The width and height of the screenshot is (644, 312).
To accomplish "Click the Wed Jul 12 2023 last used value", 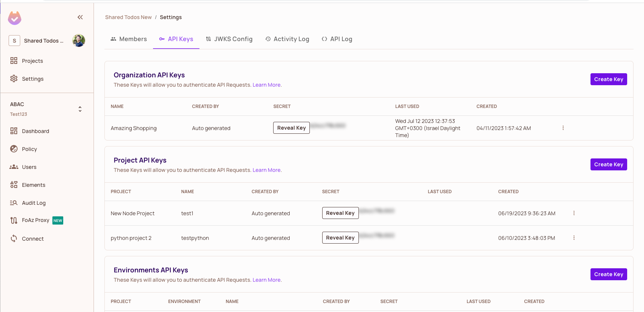I will (x=428, y=128).
